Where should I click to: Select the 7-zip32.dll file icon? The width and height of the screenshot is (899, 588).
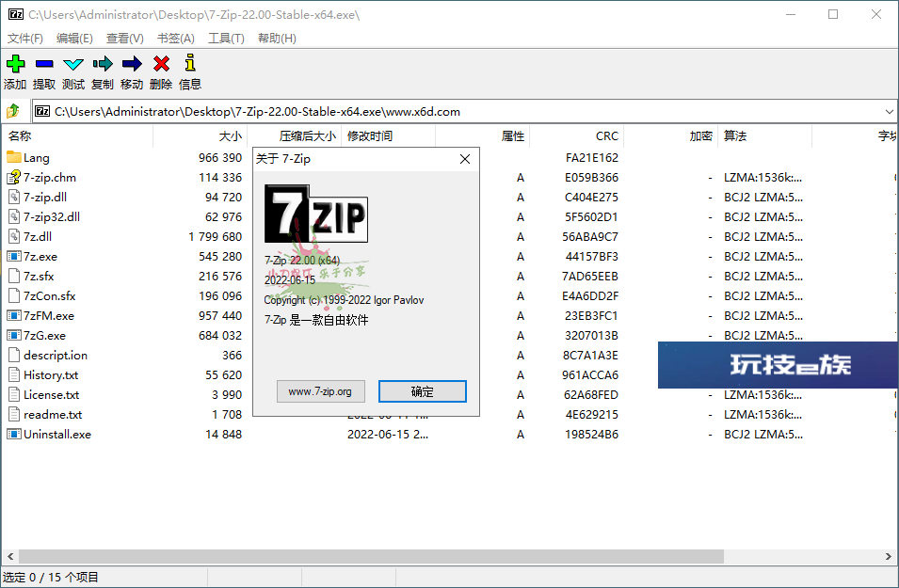(14, 216)
